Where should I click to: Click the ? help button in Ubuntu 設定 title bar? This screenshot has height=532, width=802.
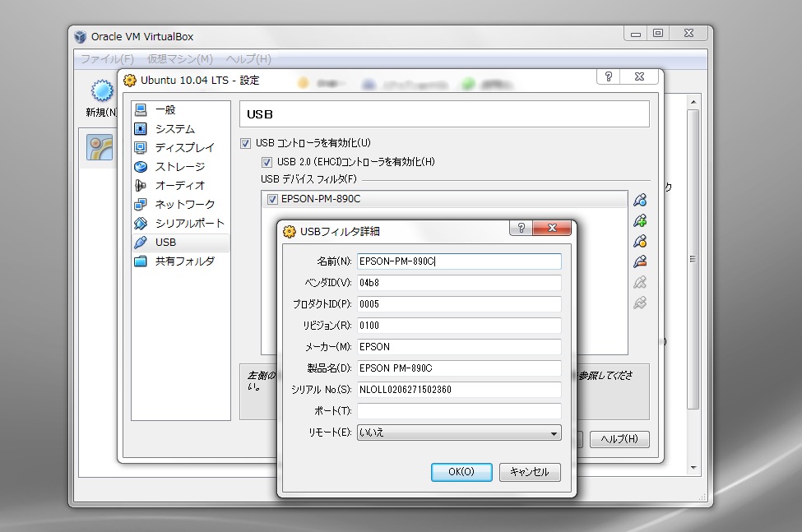click(608, 76)
